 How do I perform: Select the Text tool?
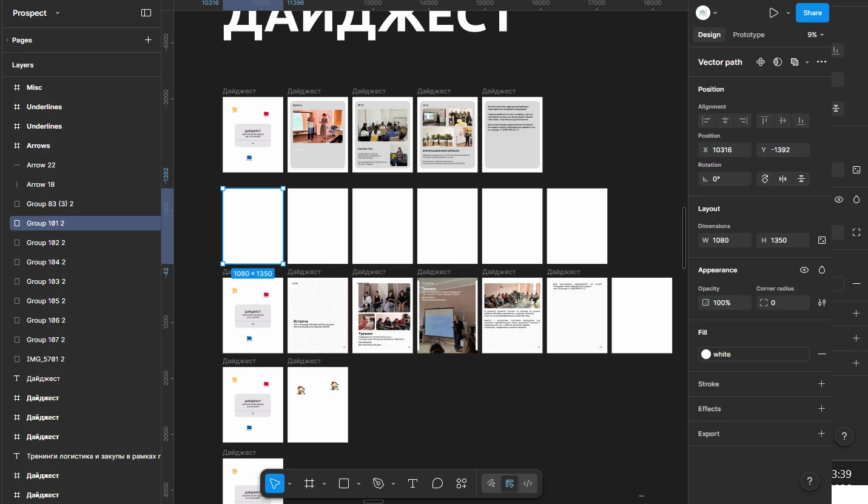tap(412, 483)
